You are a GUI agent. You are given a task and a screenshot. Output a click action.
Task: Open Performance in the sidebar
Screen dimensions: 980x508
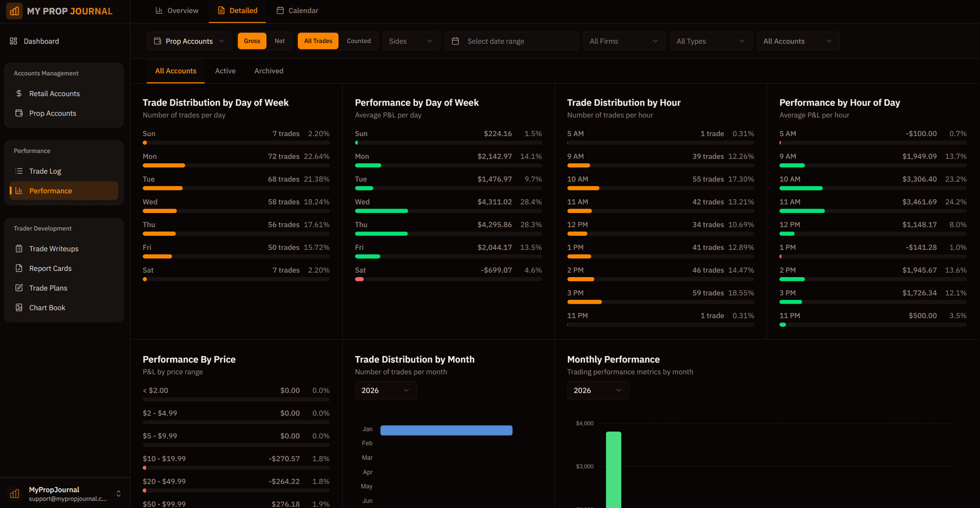(x=51, y=191)
